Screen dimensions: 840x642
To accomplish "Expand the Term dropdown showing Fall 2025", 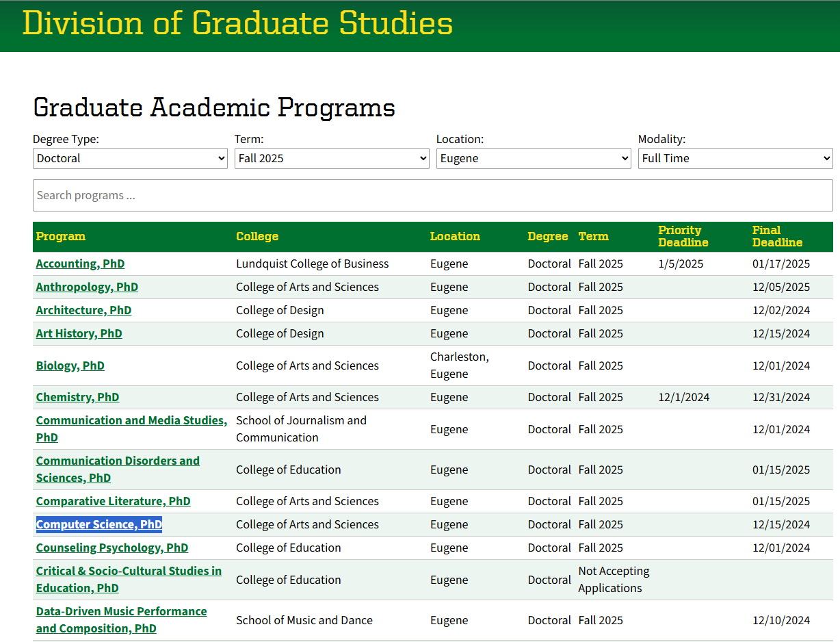I will [x=332, y=158].
